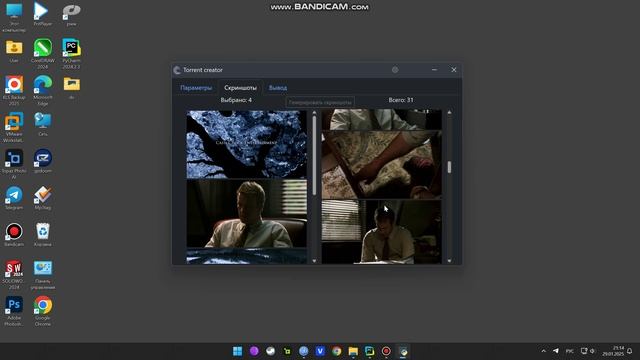Image resolution: width=640 pixels, height=360 pixels.
Task: Expand the system tray hidden icons
Action: tap(543, 351)
